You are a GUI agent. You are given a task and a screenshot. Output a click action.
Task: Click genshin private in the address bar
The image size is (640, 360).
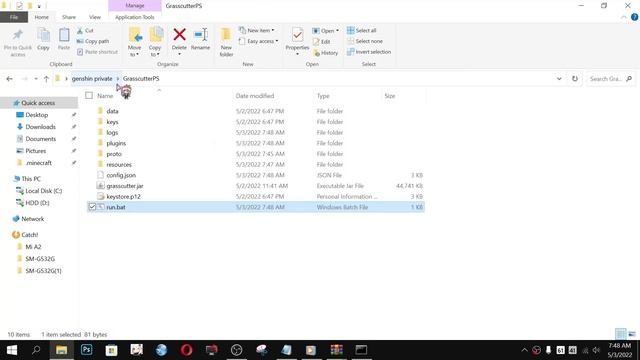click(x=92, y=79)
